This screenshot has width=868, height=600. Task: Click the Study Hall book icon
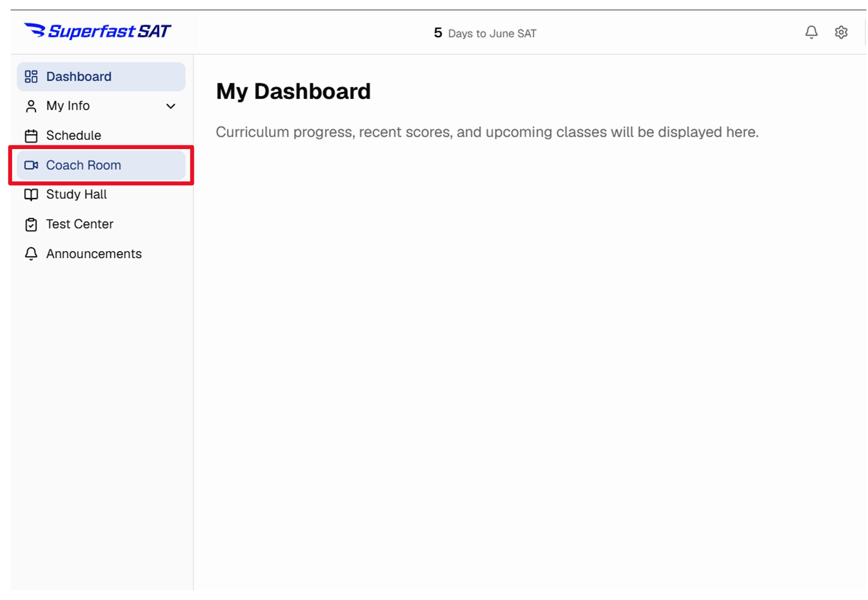(31, 195)
